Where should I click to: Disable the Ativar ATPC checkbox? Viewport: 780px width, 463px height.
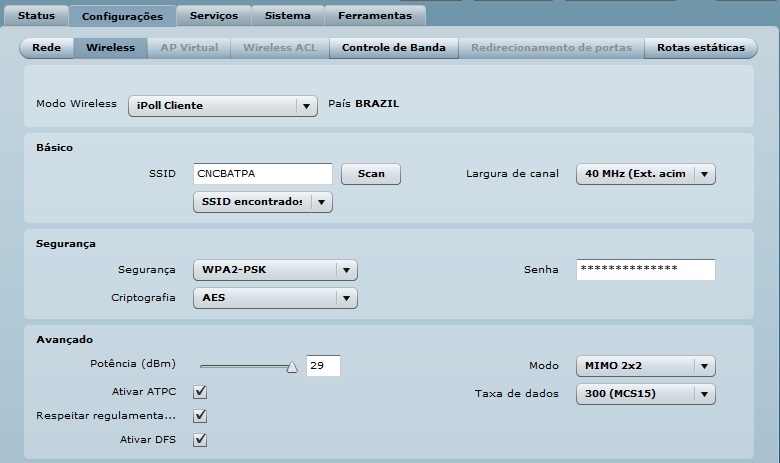click(x=200, y=391)
